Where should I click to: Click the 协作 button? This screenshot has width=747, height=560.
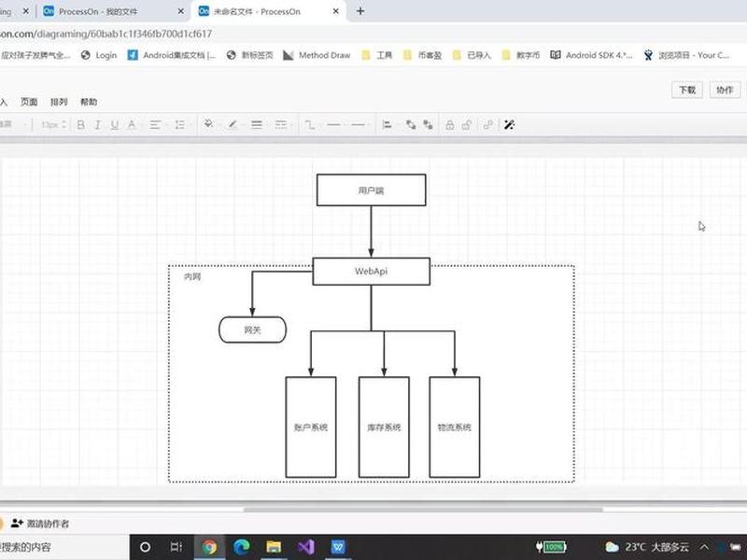pyautogui.click(x=725, y=90)
